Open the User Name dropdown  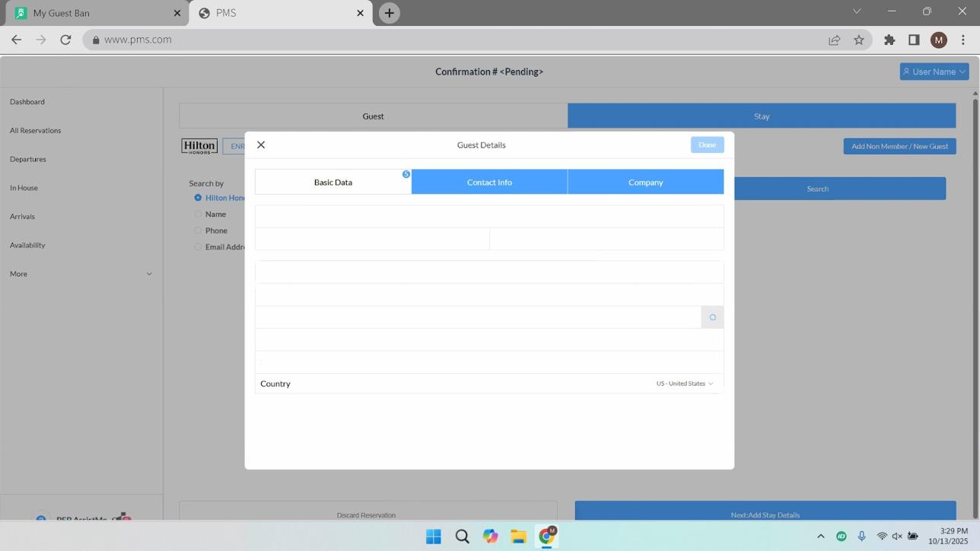(x=934, y=72)
